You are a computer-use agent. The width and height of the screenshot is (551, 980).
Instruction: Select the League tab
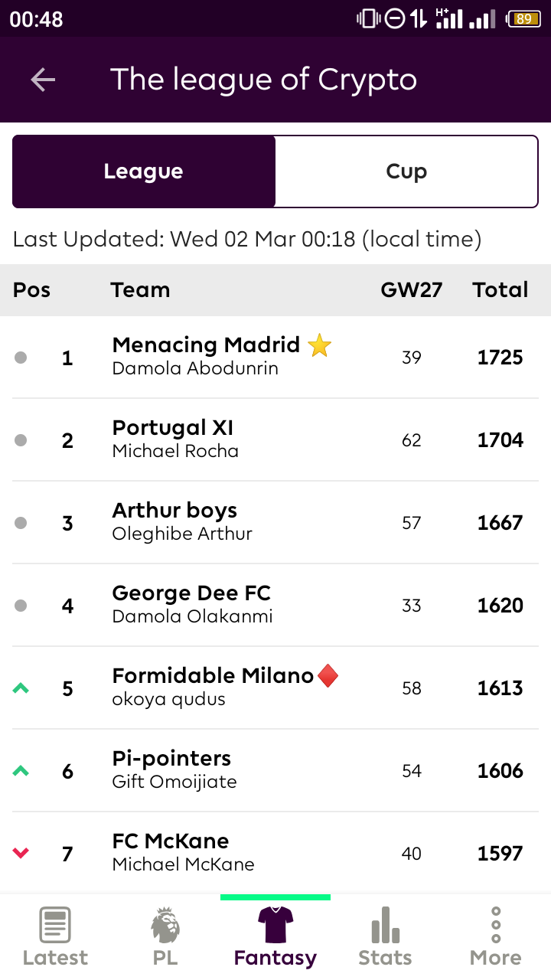pos(144,171)
